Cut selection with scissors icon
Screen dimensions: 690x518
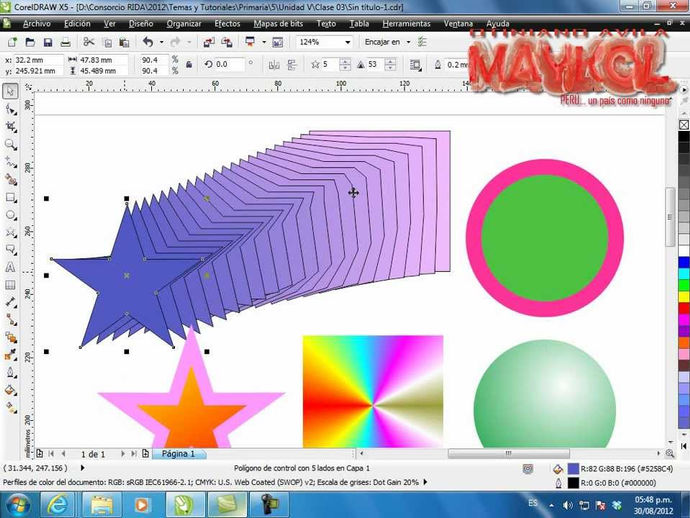89,42
